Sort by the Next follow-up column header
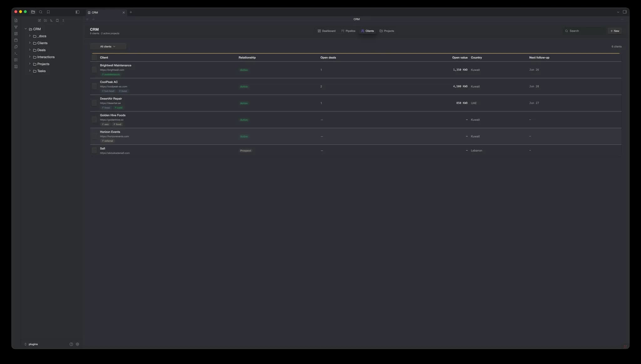 [539, 58]
